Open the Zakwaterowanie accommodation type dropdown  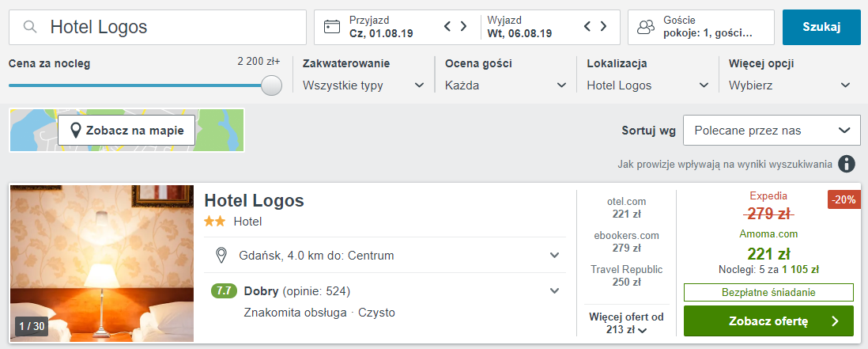[364, 85]
